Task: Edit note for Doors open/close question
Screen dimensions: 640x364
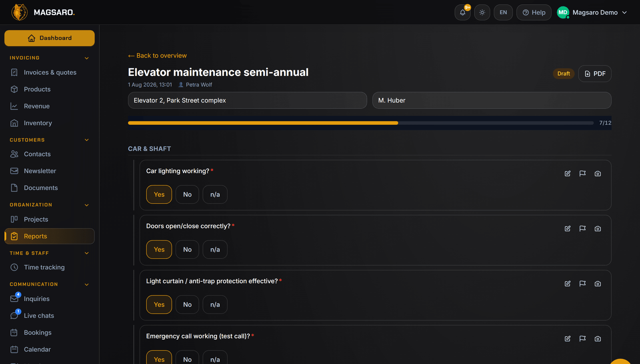Action: pyautogui.click(x=568, y=229)
